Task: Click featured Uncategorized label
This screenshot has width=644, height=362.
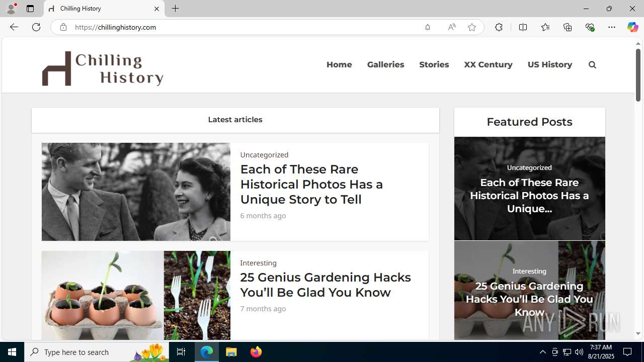Action: 529,167
